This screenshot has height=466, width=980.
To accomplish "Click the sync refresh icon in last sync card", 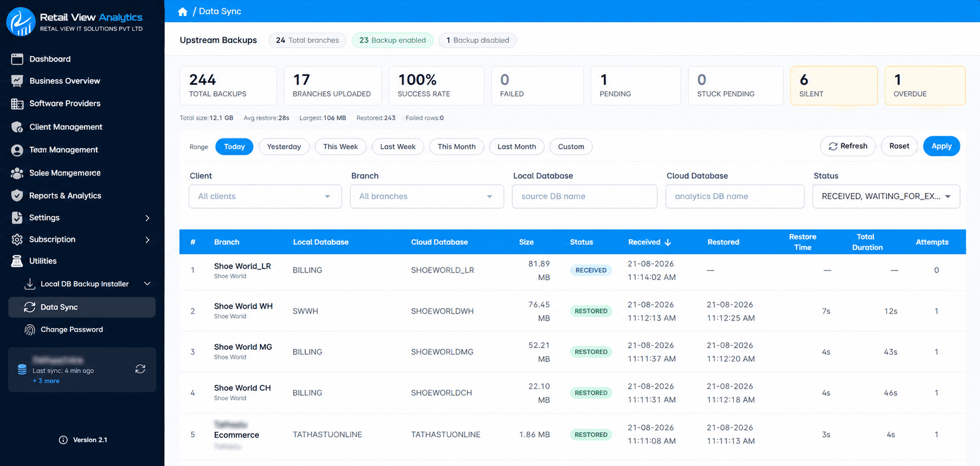I will tap(140, 369).
